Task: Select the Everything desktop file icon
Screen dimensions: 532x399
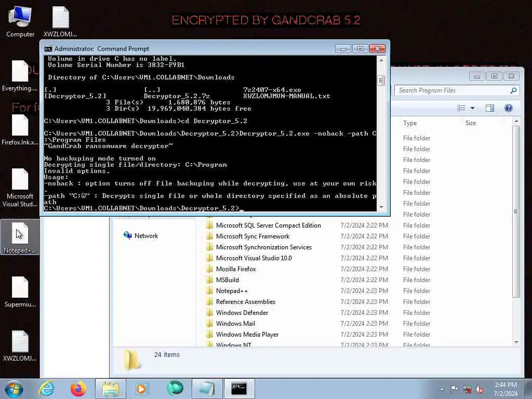Action: [x=20, y=76]
